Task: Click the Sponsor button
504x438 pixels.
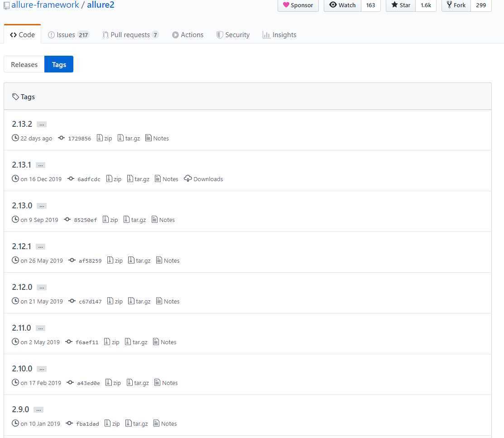Action: point(298,5)
